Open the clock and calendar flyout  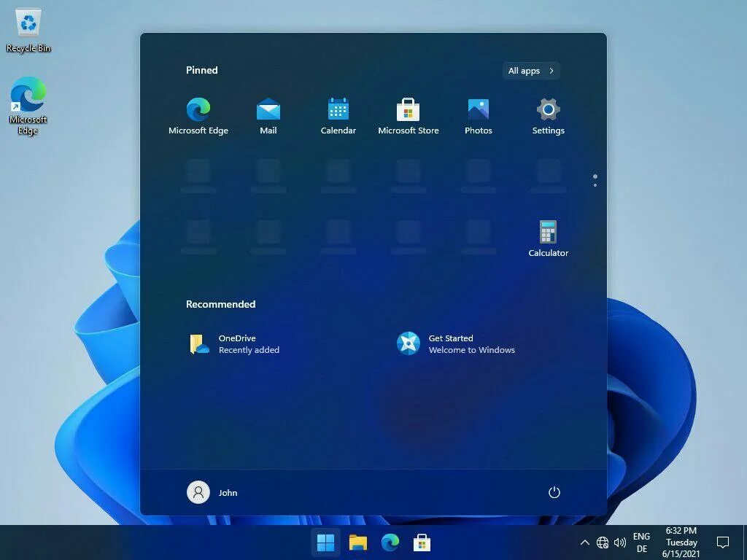(681, 542)
